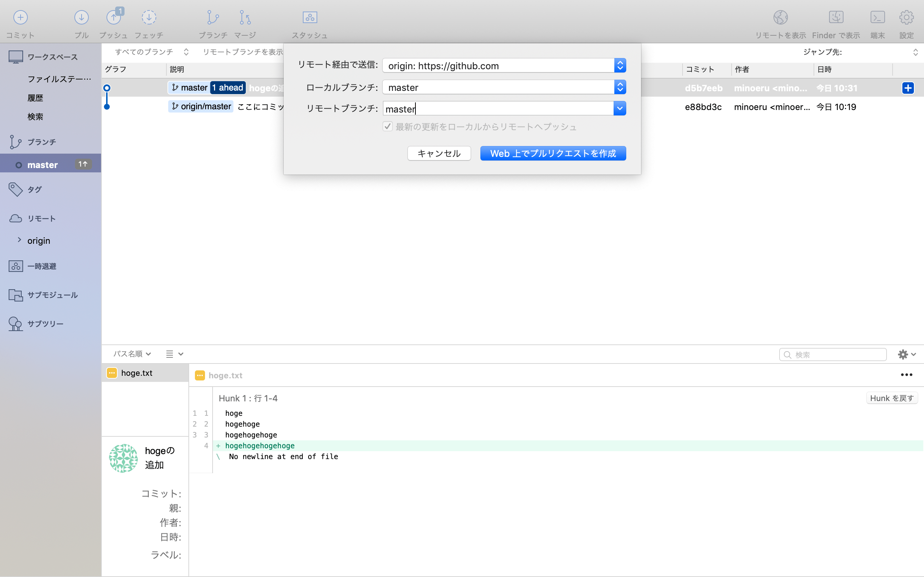The width and height of the screenshot is (924, 577).
Task: Open the ブランチ (Branch) tool
Action: click(x=213, y=18)
